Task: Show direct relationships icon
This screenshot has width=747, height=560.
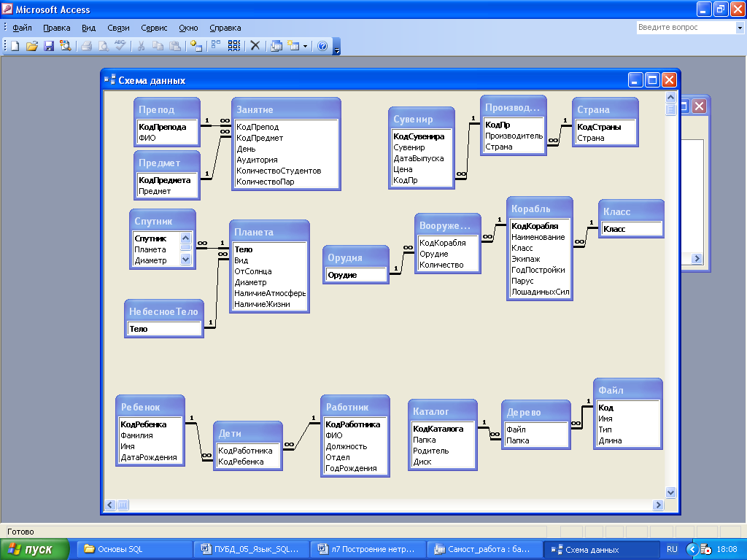Action: [217, 46]
